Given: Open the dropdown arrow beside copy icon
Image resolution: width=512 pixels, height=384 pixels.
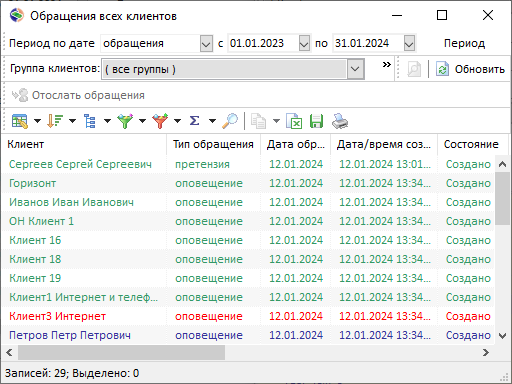Looking at the screenshot, I should pos(276,121).
